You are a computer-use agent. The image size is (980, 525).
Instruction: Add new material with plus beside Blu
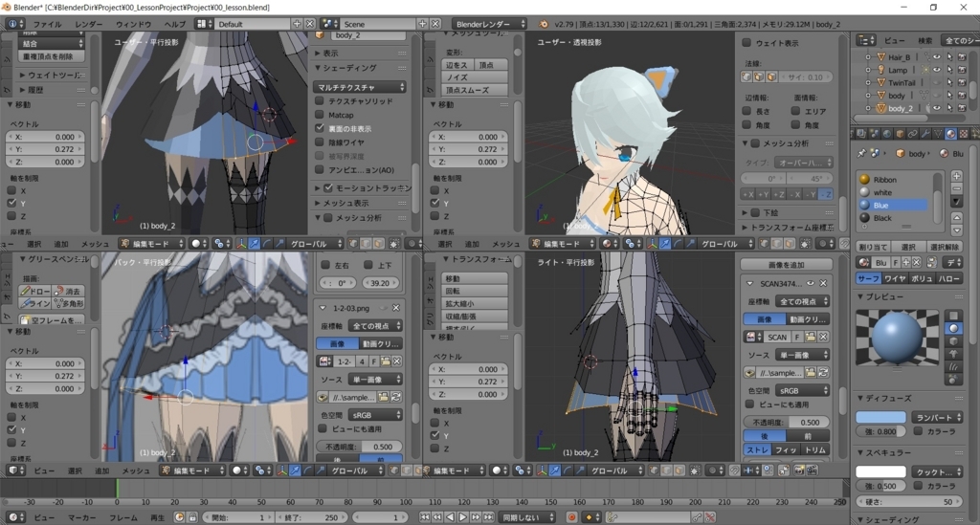tap(905, 263)
